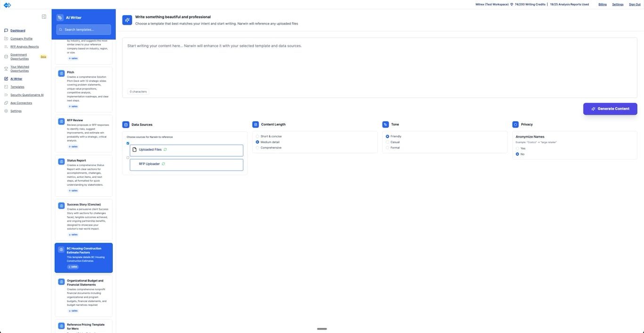Select the BC Housing Construction Estimate Factors template
The image size is (644, 333).
[x=84, y=258]
